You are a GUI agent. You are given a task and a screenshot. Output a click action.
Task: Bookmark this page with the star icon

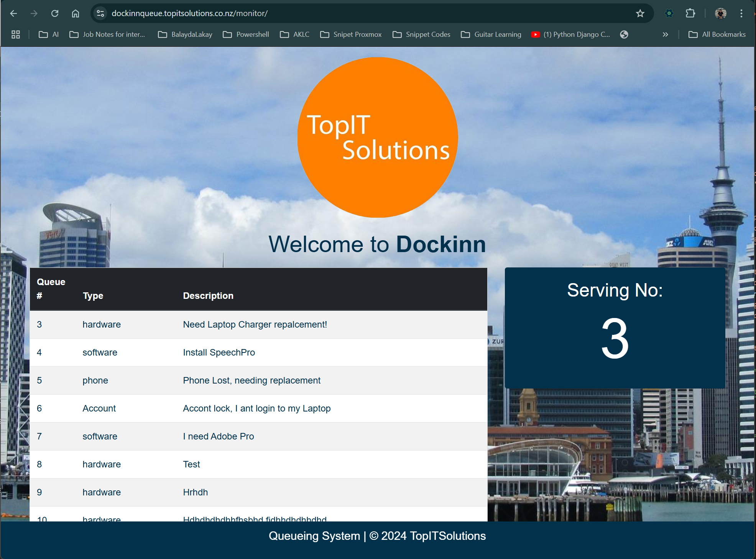(x=640, y=13)
